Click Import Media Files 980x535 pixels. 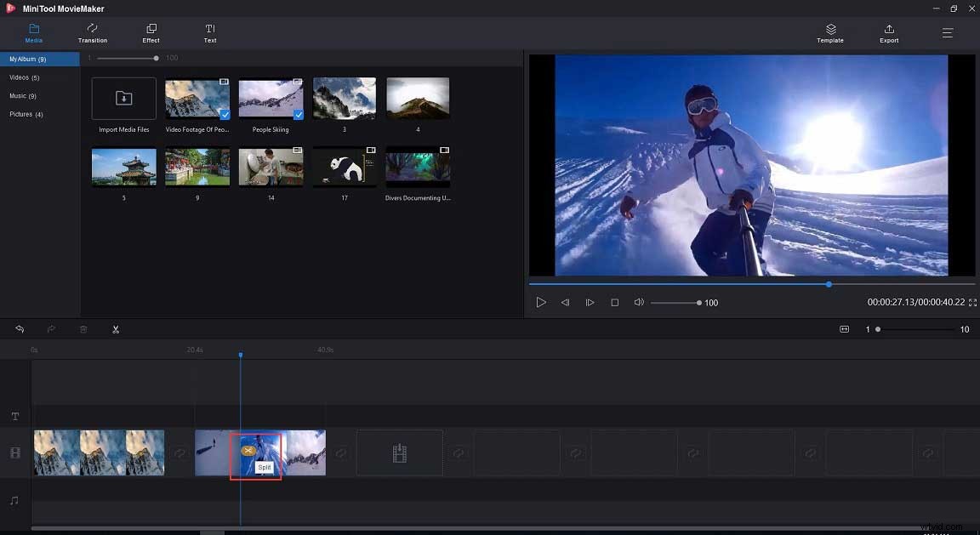point(123,97)
